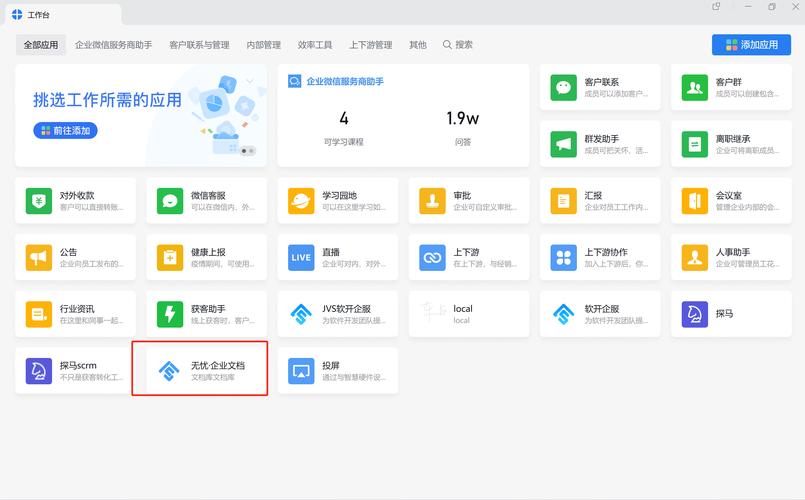This screenshot has height=500, width=805.
Task: Click the 探马scrm title text
Action: (78, 366)
